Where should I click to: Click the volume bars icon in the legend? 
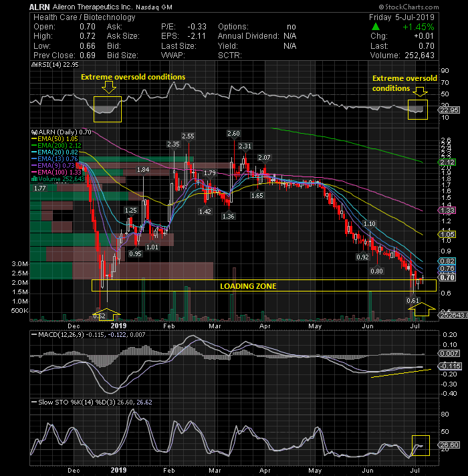click(34, 178)
